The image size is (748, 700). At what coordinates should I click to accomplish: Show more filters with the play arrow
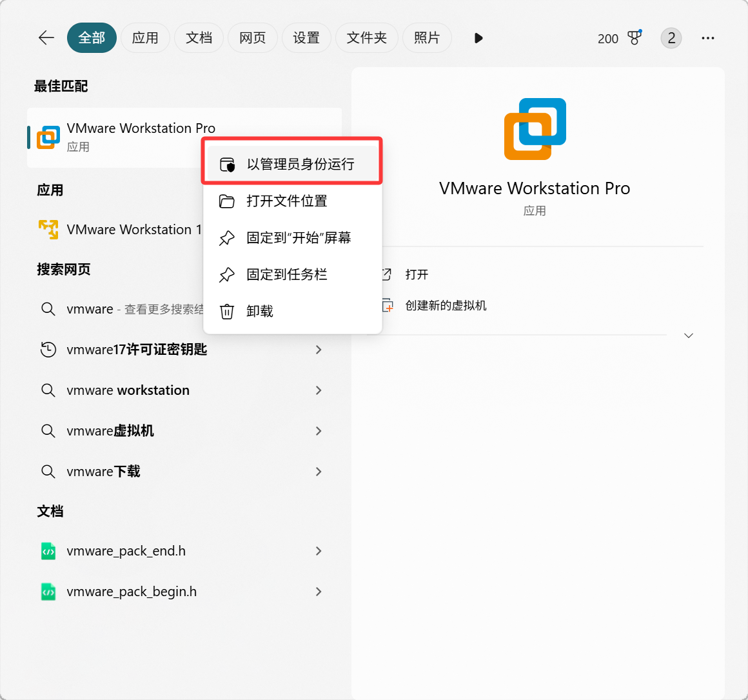pyautogui.click(x=478, y=38)
